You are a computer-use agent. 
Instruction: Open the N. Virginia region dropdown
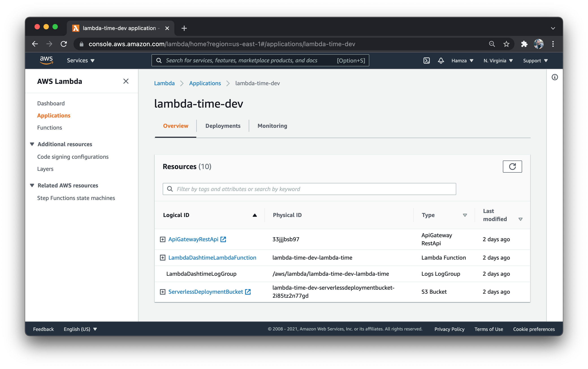(x=498, y=61)
